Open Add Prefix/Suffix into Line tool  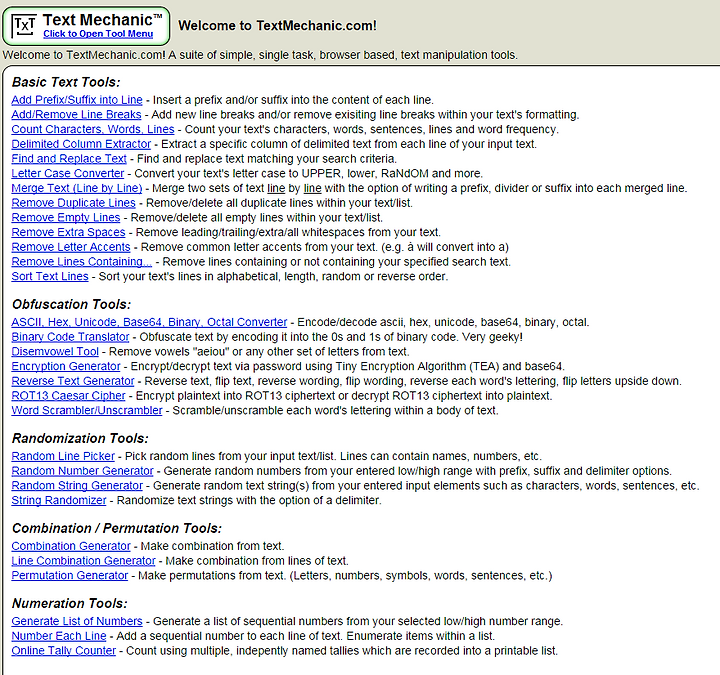[77, 100]
